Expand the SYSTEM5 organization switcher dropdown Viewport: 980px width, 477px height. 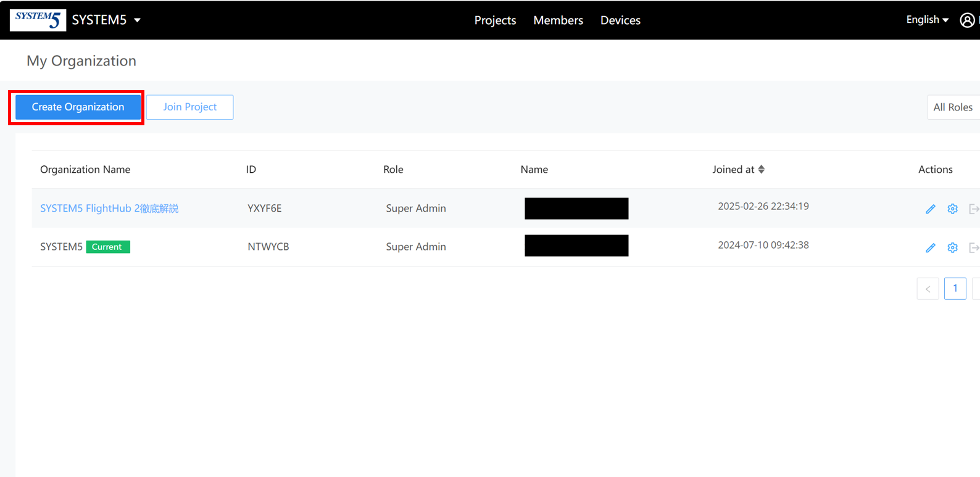(106, 20)
